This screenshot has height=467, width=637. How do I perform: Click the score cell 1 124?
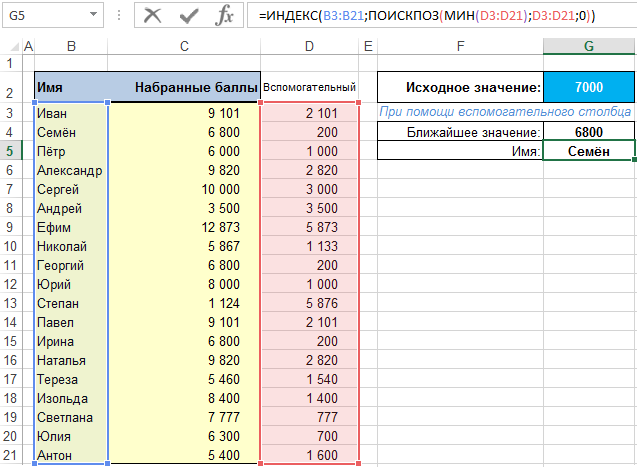(184, 303)
